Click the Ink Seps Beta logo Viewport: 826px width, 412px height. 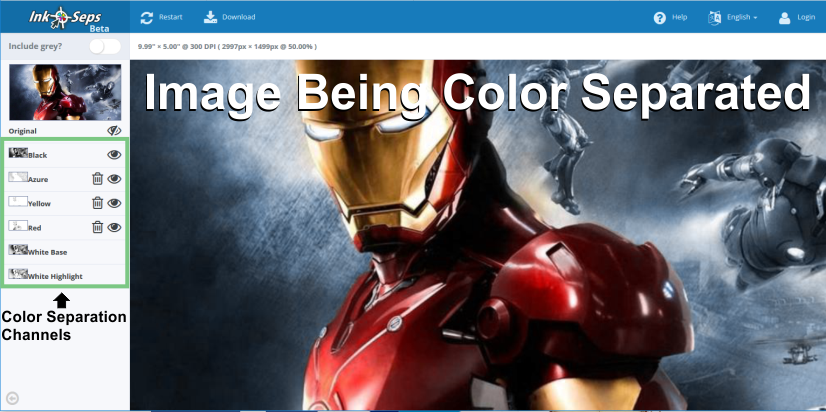pyautogui.click(x=65, y=18)
